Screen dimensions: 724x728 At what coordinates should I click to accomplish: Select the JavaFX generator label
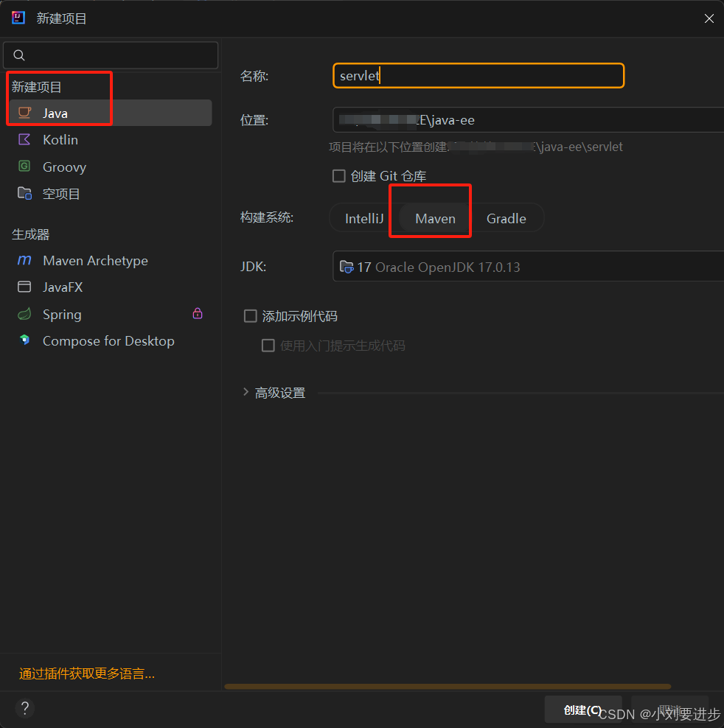point(63,287)
